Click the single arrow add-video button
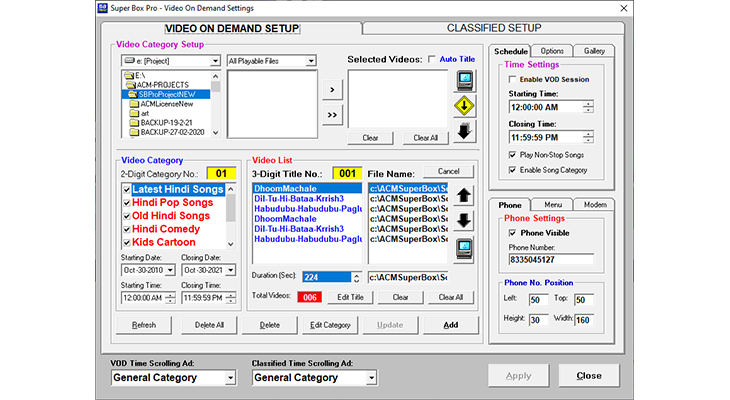 coord(332,89)
